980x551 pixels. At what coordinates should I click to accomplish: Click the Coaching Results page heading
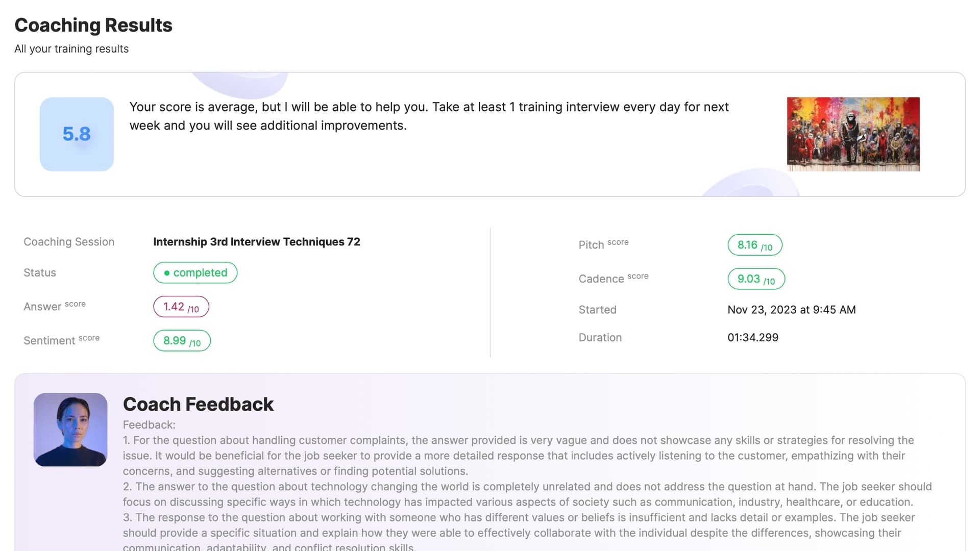93,25
